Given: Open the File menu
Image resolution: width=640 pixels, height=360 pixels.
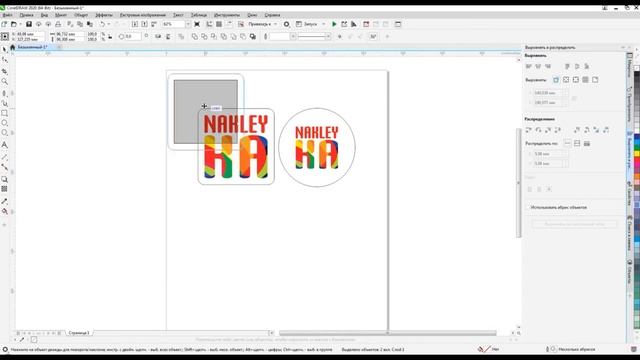Looking at the screenshot, I should [7, 15].
